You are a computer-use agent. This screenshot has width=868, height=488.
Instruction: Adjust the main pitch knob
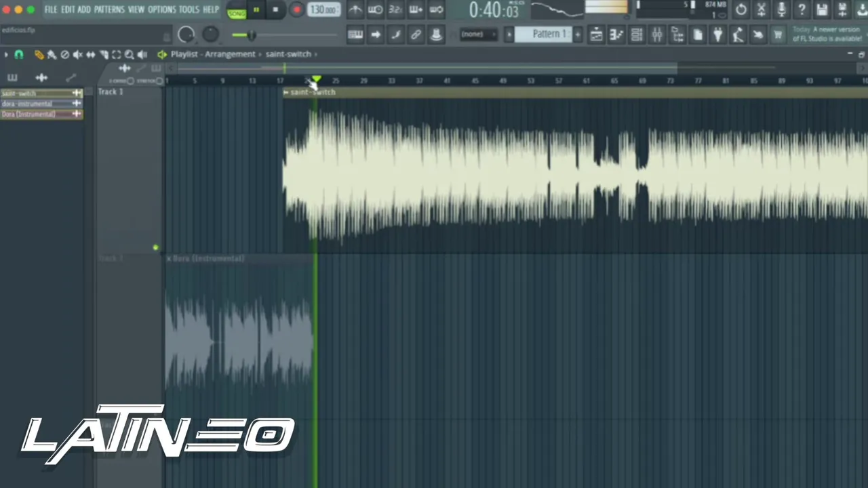(x=211, y=34)
